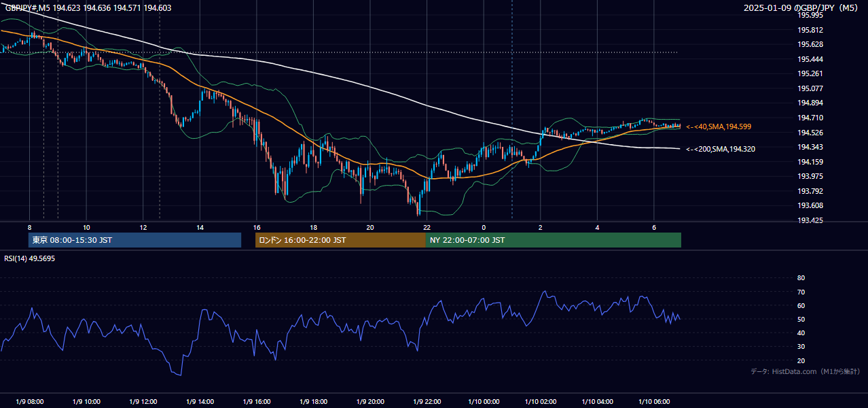Image resolution: width=868 pixels, height=408 pixels.
Task: Click the bottom axis label 1/10 04:00
Action: pos(597,401)
